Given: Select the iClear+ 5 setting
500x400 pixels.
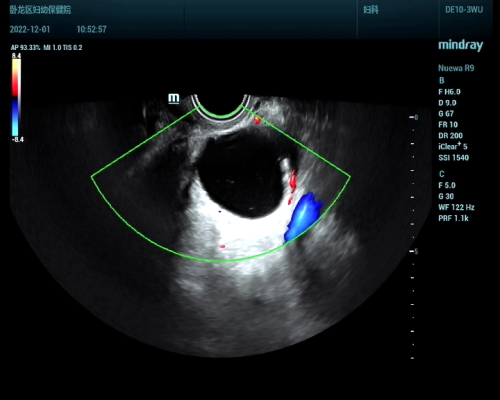Looking at the screenshot, I should 453,146.
